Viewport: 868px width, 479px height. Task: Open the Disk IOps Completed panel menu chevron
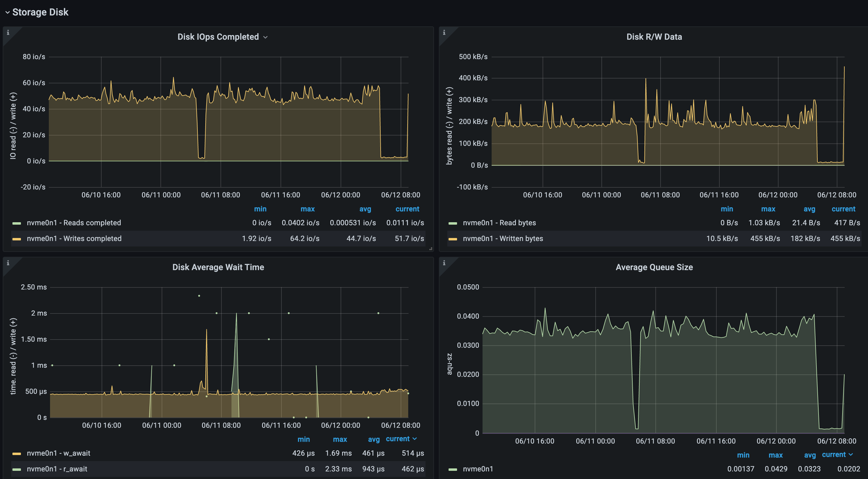[x=266, y=37]
